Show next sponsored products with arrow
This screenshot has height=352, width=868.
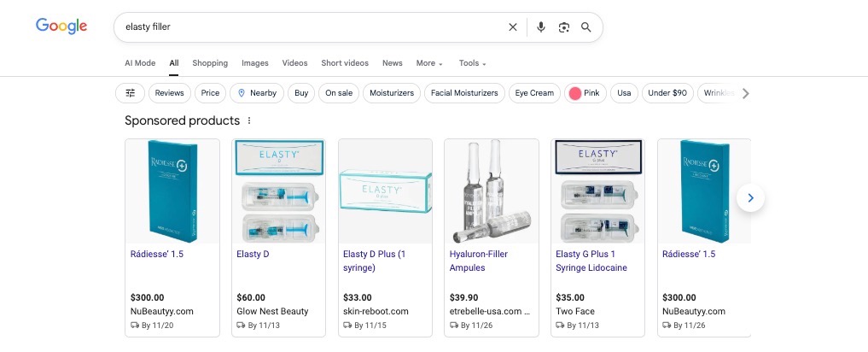[750, 198]
